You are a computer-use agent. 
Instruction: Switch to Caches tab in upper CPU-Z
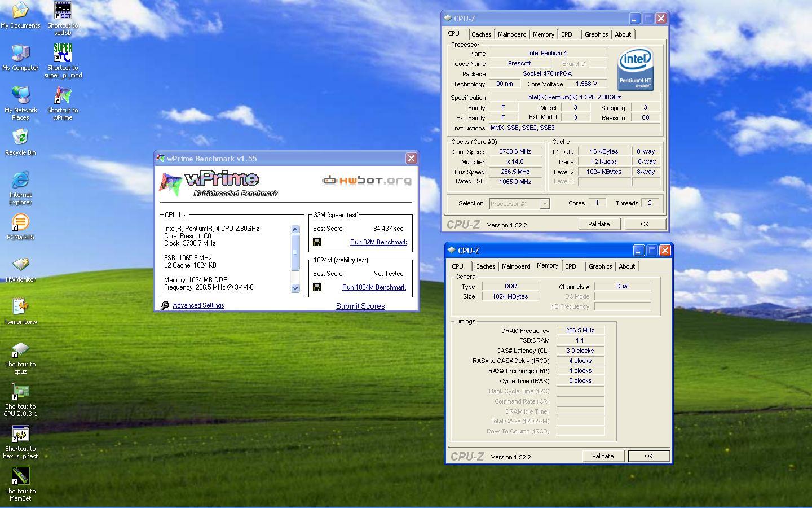coord(482,34)
